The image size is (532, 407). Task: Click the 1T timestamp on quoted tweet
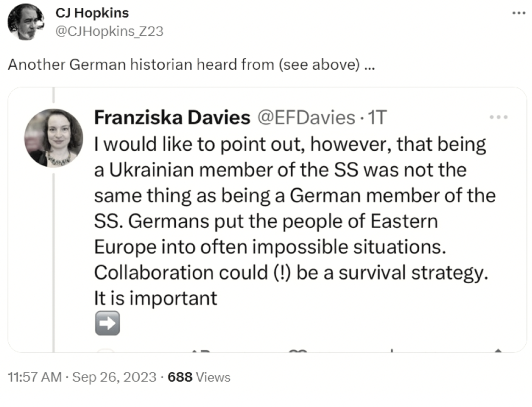pyautogui.click(x=377, y=117)
